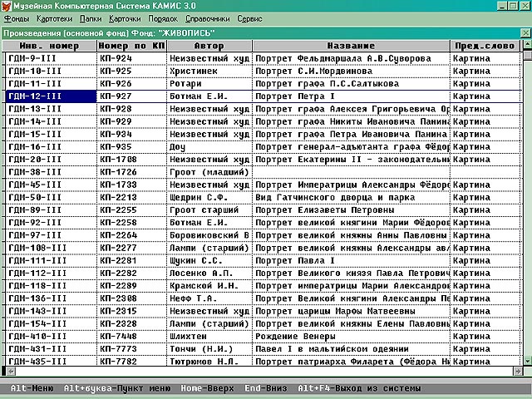
Task: Click author Гроот старший
Action: pyautogui.click(x=204, y=210)
